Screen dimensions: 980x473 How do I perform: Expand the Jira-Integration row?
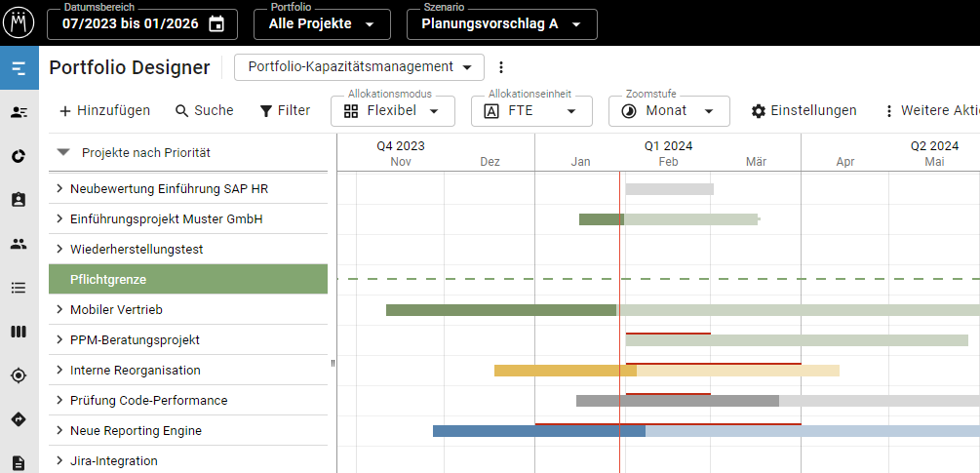click(59, 460)
